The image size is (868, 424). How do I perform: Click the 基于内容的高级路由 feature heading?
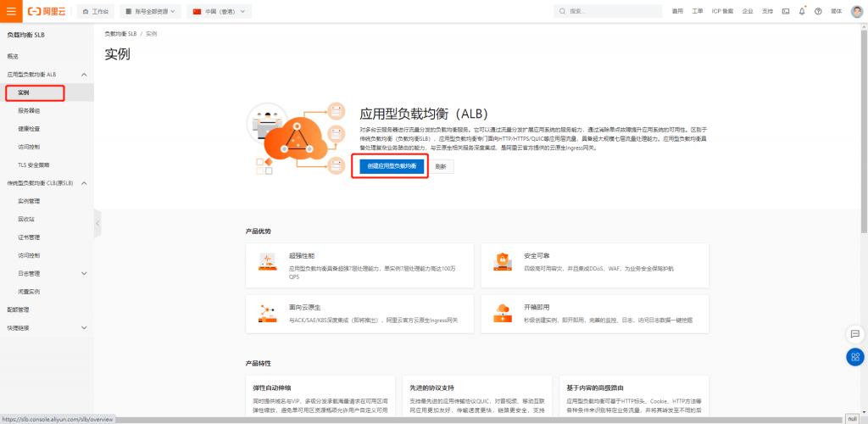coord(595,388)
